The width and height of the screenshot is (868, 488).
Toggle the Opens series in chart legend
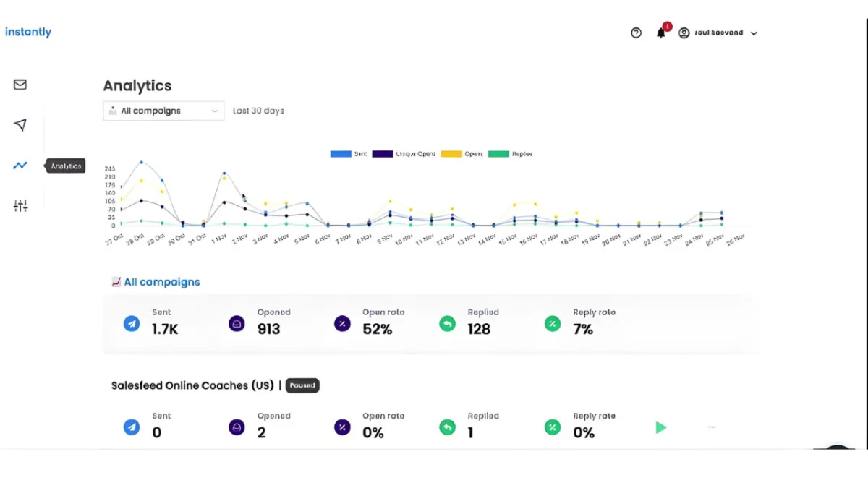pos(463,154)
